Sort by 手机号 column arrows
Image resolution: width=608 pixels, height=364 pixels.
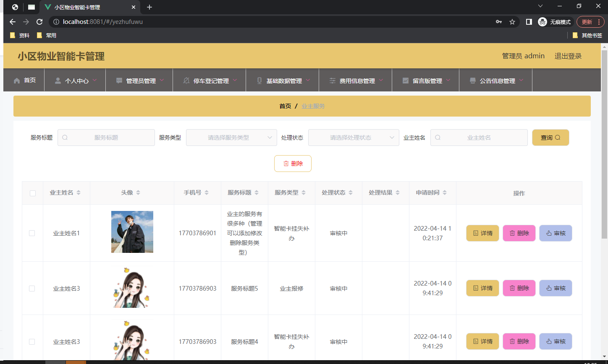coord(206,192)
